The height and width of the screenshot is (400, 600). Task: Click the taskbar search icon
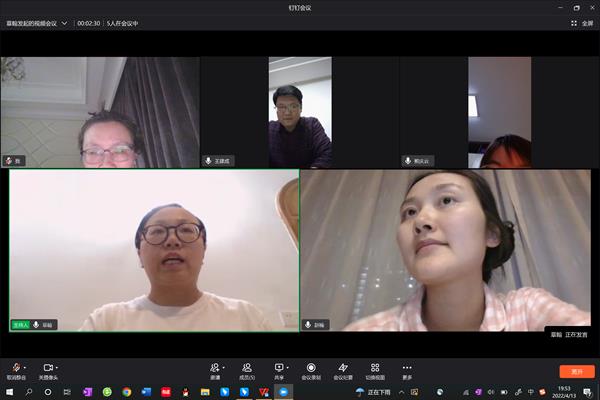[29, 392]
